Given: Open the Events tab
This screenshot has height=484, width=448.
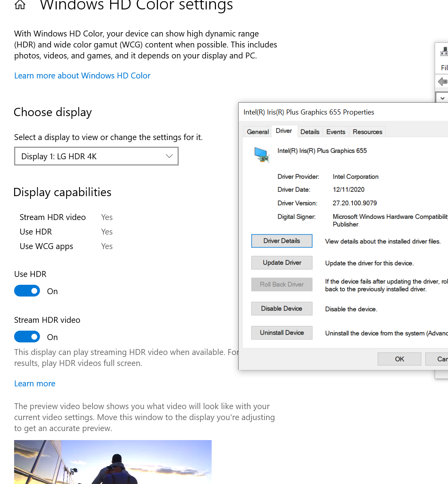Looking at the screenshot, I should (x=336, y=132).
